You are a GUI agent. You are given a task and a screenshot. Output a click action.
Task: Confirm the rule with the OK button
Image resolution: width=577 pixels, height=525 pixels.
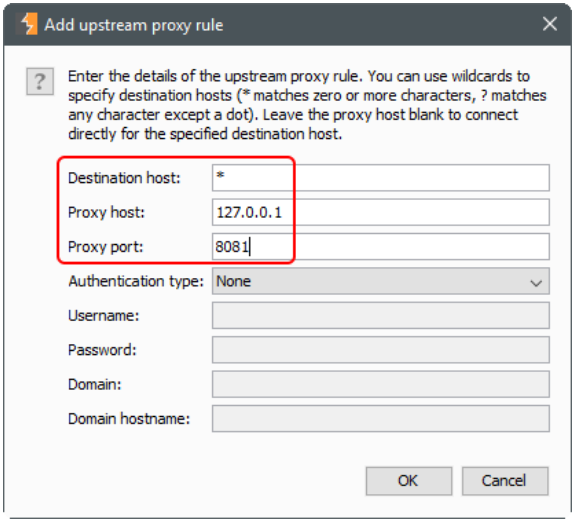[x=409, y=481]
